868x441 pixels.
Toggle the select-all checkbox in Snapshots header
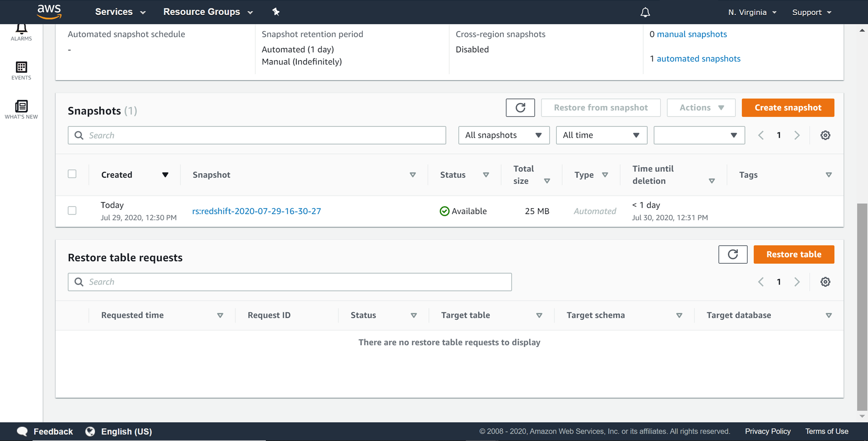coord(72,173)
